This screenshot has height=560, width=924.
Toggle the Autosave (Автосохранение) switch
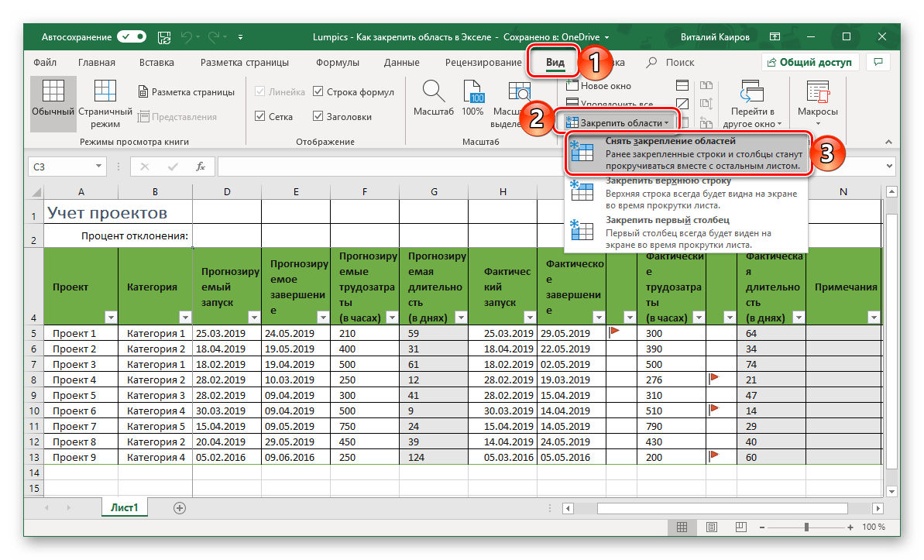coord(131,36)
